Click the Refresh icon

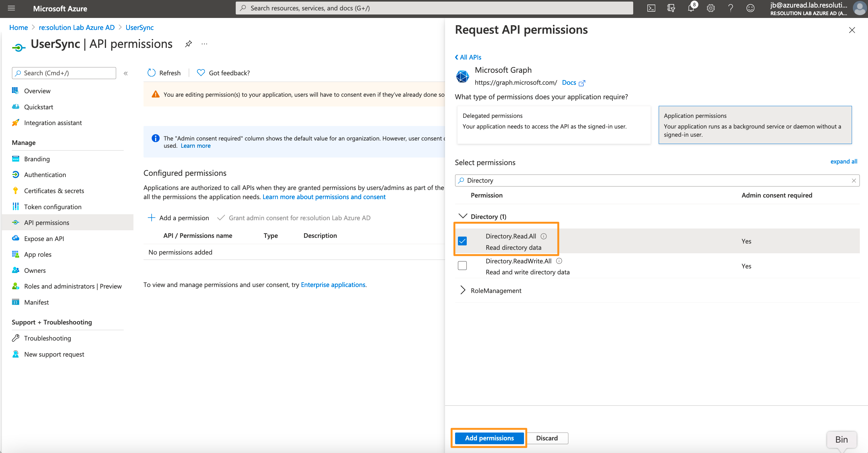click(152, 73)
